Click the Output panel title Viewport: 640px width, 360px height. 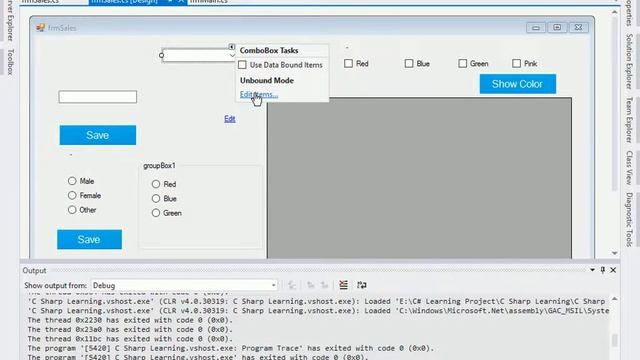(x=34, y=271)
